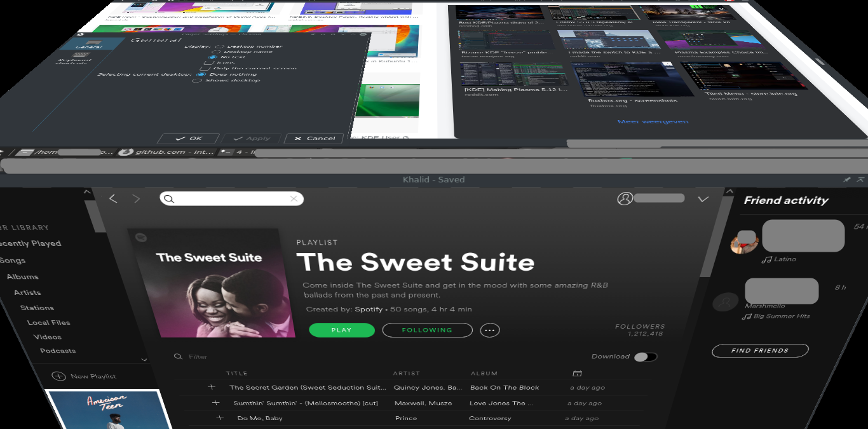Viewport: 868px width, 429px height.
Task: Click the FOLLOWING button
Action: click(427, 330)
